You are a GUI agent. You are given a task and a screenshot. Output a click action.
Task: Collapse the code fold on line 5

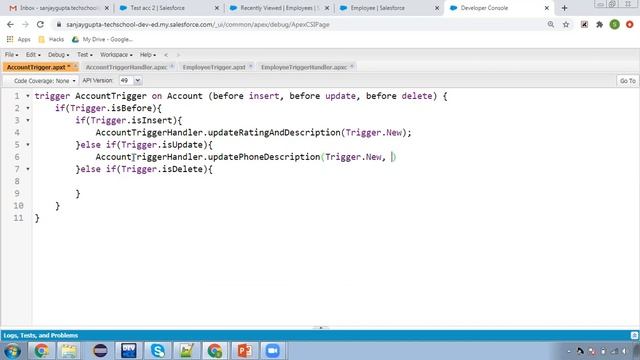tap(28, 144)
